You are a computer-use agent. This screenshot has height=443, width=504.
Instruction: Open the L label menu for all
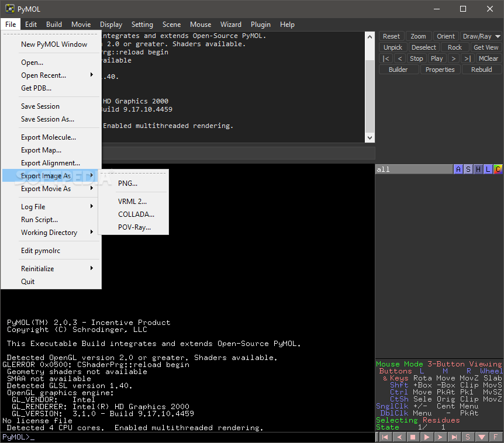488,169
